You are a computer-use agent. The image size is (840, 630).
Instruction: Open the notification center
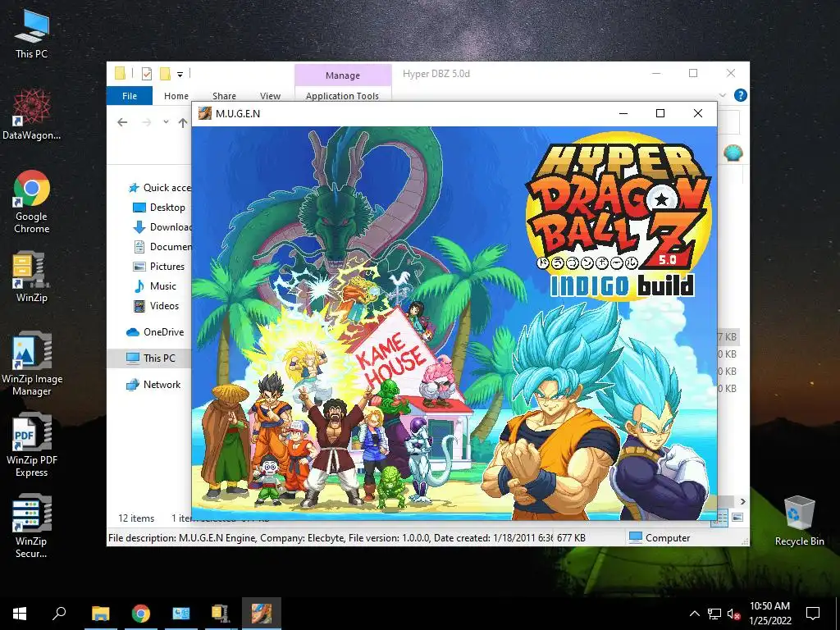pyautogui.click(x=813, y=614)
